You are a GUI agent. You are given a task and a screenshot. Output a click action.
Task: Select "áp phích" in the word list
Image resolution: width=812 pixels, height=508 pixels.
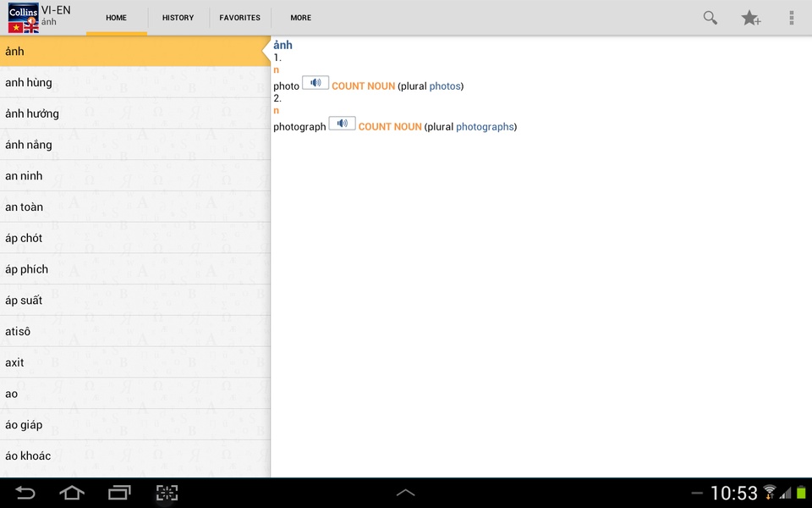click(135, 269)
